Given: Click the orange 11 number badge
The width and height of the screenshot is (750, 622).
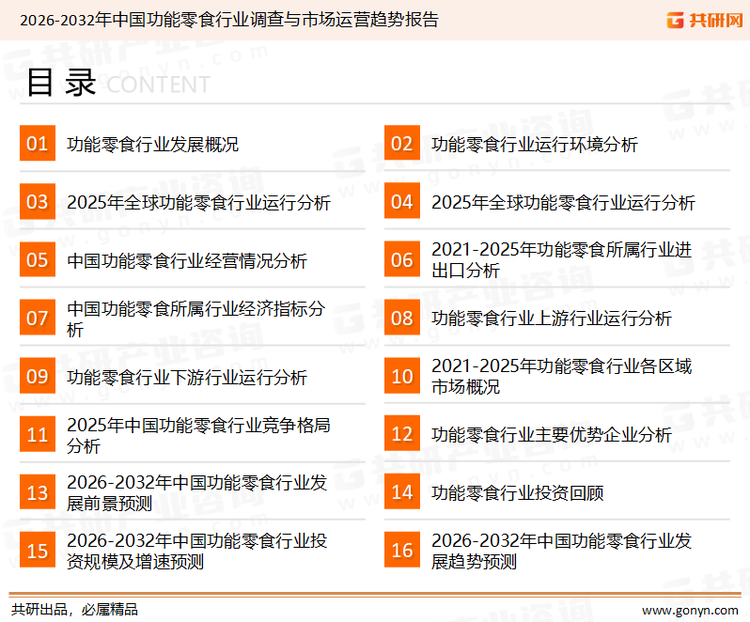Looking at the screenshot, I should [37, 434].
